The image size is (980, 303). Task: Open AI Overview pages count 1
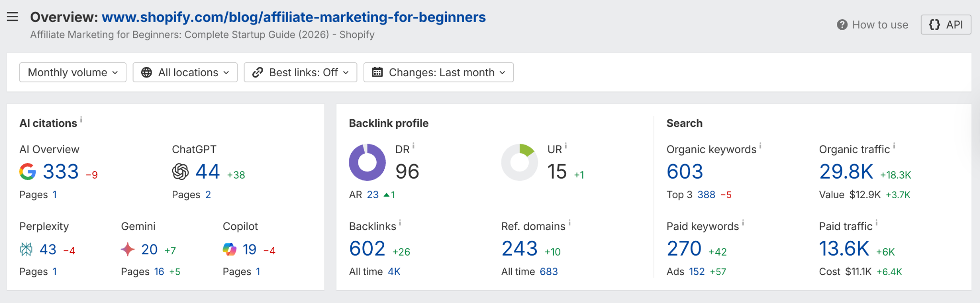pos(55,195)
